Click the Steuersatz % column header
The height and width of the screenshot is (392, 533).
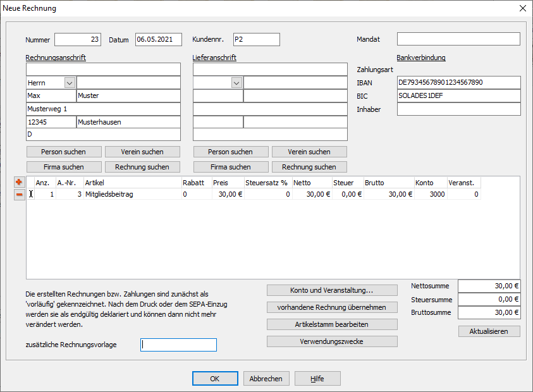268,183
